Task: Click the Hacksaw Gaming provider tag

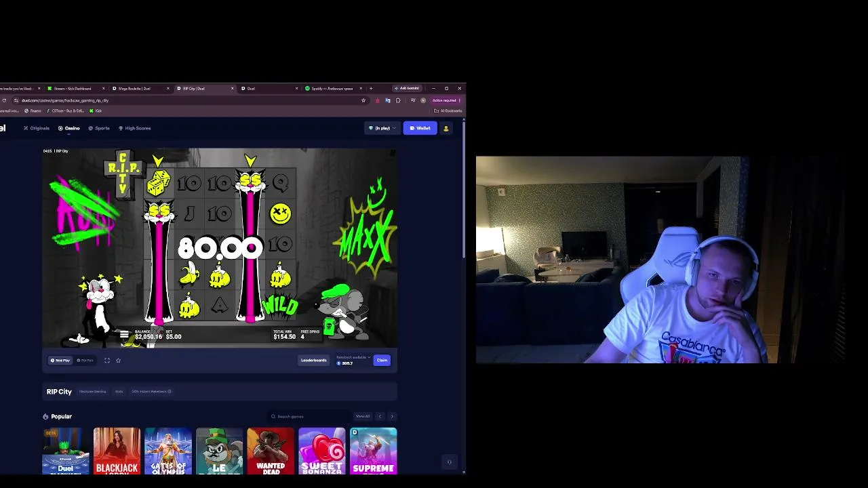Action: coord(92,392)
